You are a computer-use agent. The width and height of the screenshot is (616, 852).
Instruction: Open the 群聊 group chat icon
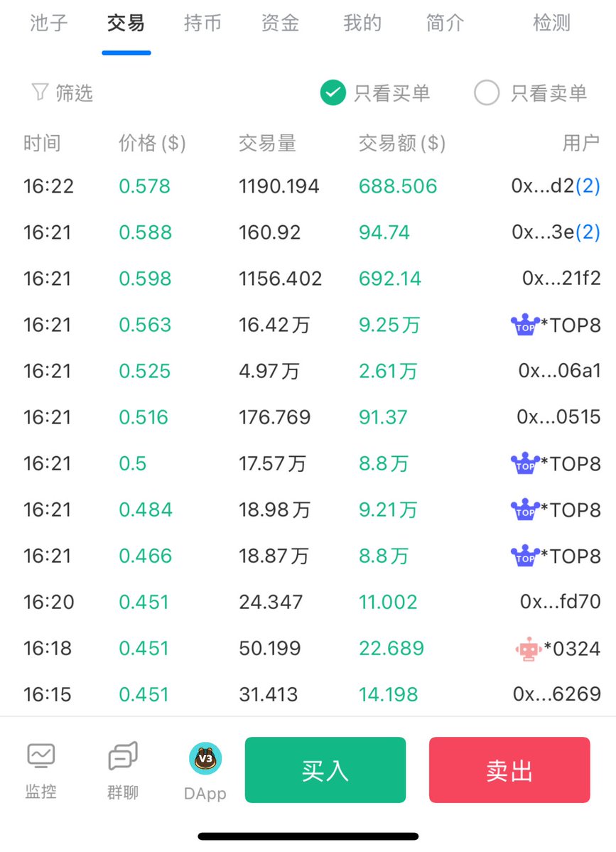click(x=123, y=757)
